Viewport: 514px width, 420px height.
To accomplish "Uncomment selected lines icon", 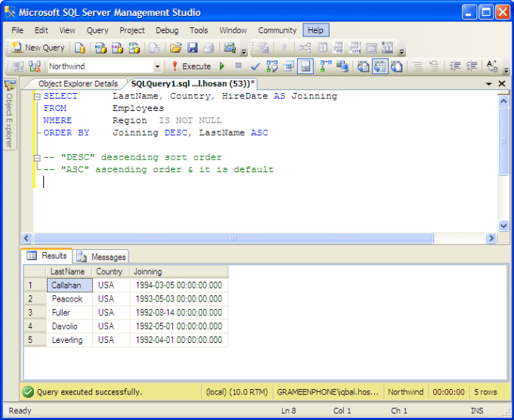I will tap(434, 66).
